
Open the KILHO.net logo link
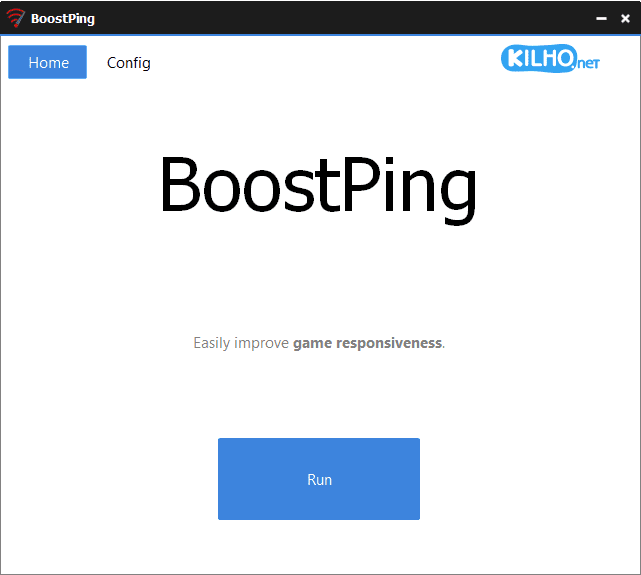click(x=550, y=58)
